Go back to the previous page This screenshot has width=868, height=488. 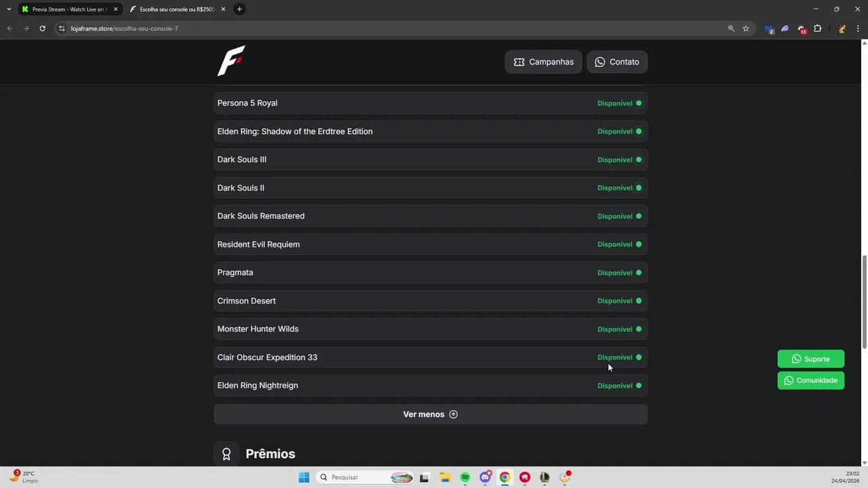click(x=9, y=28)
